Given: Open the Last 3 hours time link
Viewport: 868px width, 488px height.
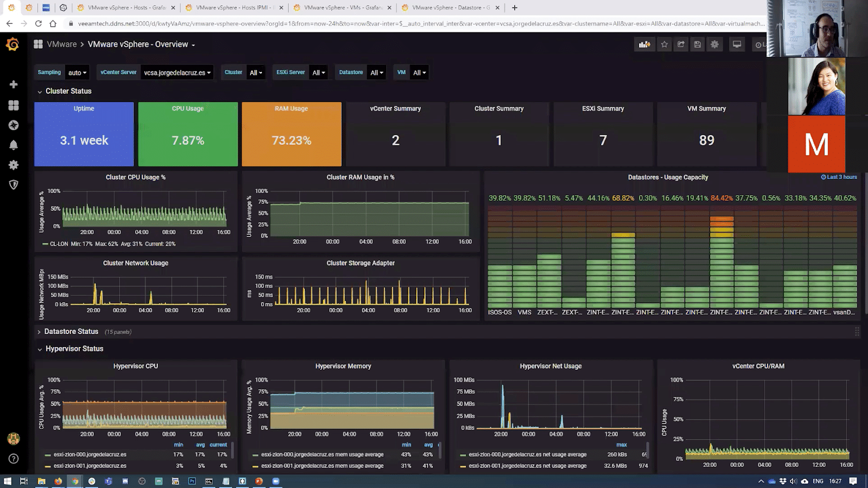Looking at the screenshot, I should pos(838,177).
